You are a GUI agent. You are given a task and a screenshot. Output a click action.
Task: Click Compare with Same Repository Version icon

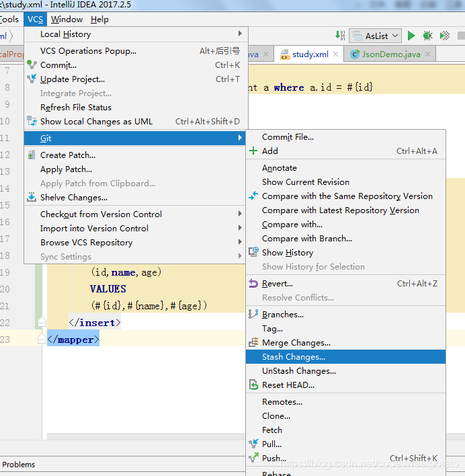(253, 196)
